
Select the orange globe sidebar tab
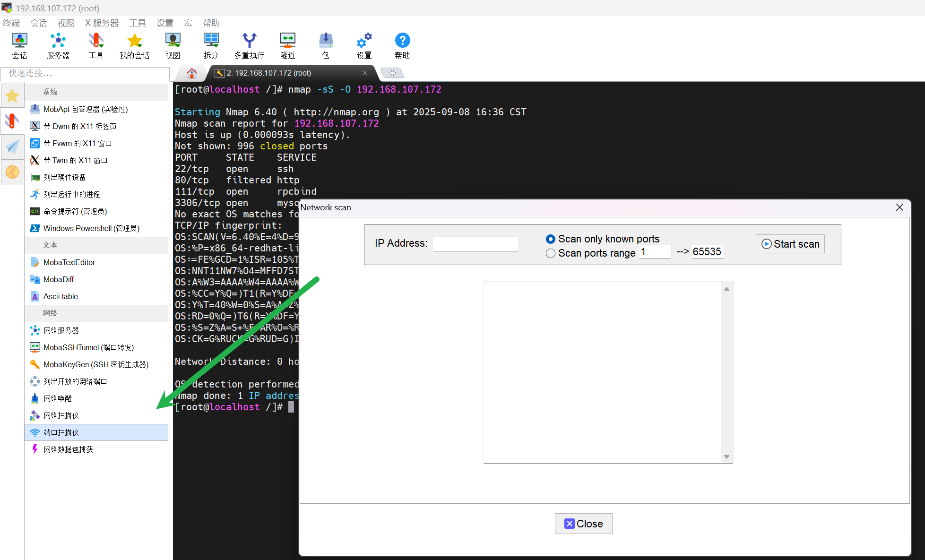(x=12, y=172)
